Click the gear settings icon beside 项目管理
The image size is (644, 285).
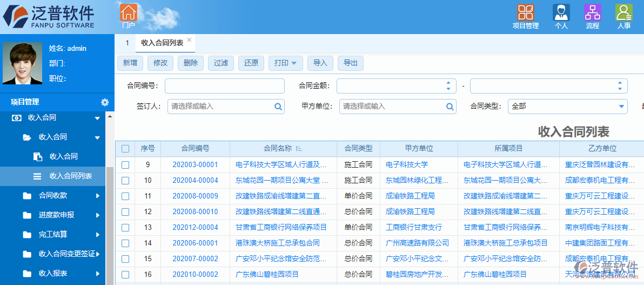tap(105, 102)
